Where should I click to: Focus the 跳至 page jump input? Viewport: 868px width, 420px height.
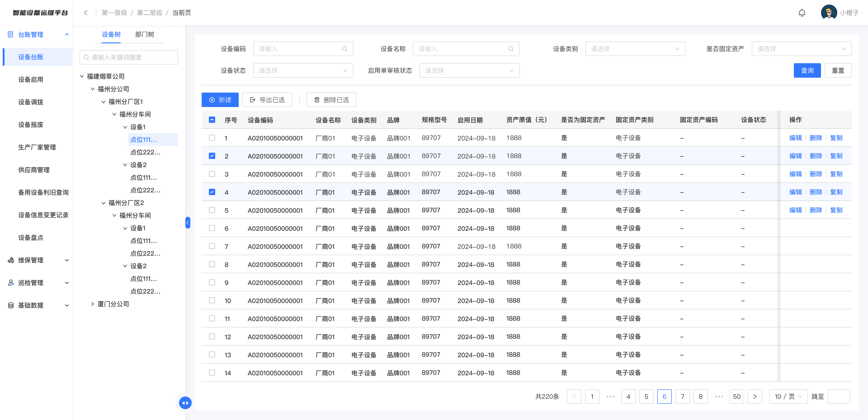pyautogui.click(x=839, y=397)
